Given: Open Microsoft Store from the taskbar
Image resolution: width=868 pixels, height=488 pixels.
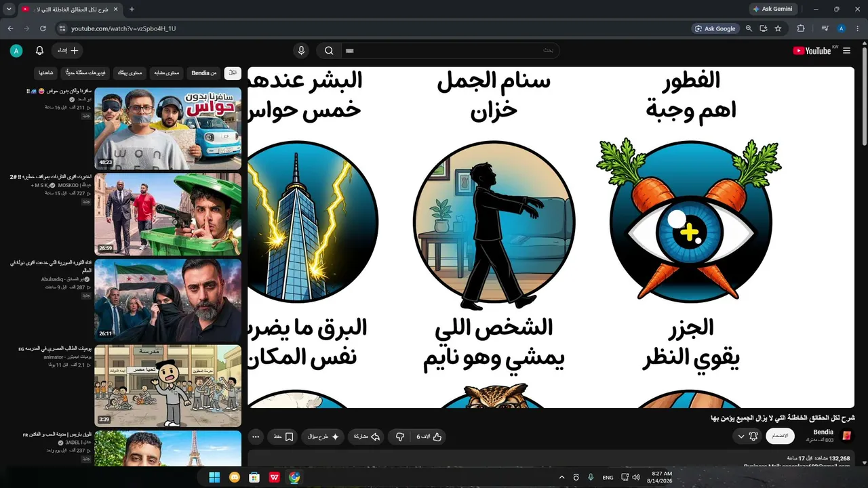Looking at the screenshot, I should 254,477.
